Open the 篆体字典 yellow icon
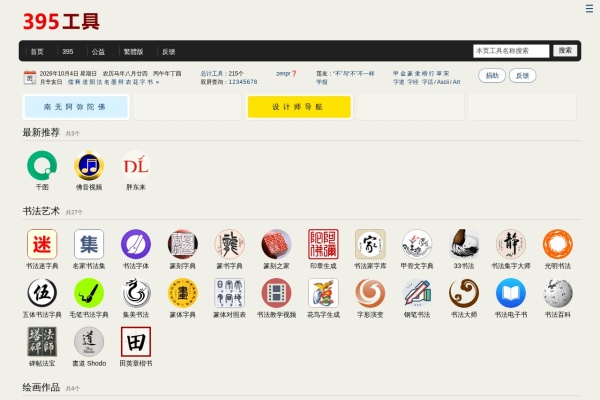Screen dimensions: 600x400 pos(183,293)
